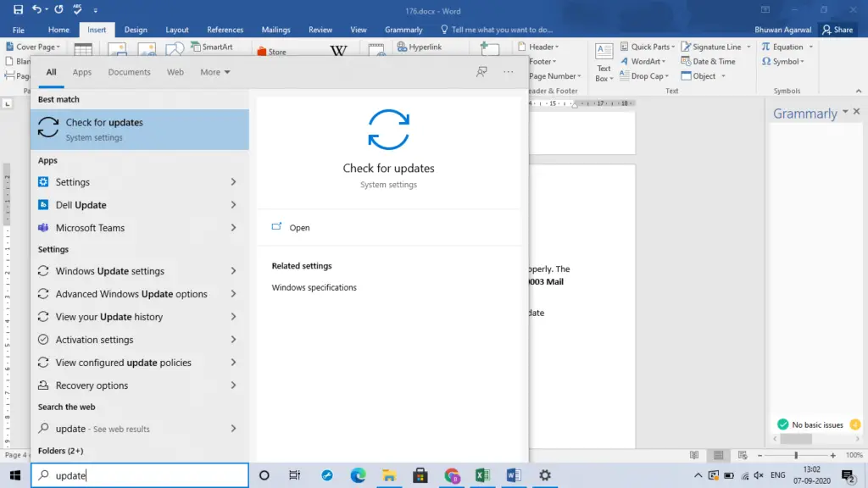Adjust the Word zoom slider

point(796,455)
